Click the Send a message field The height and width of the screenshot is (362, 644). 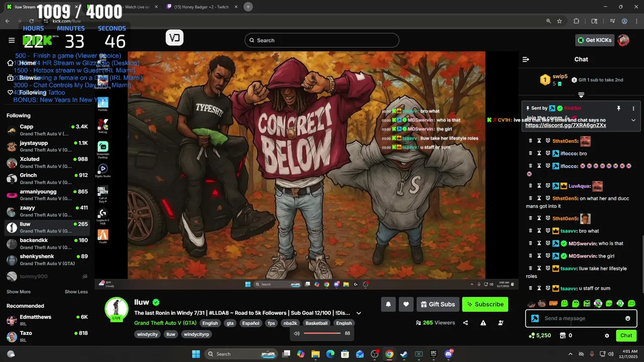click(x=581, y=318)
